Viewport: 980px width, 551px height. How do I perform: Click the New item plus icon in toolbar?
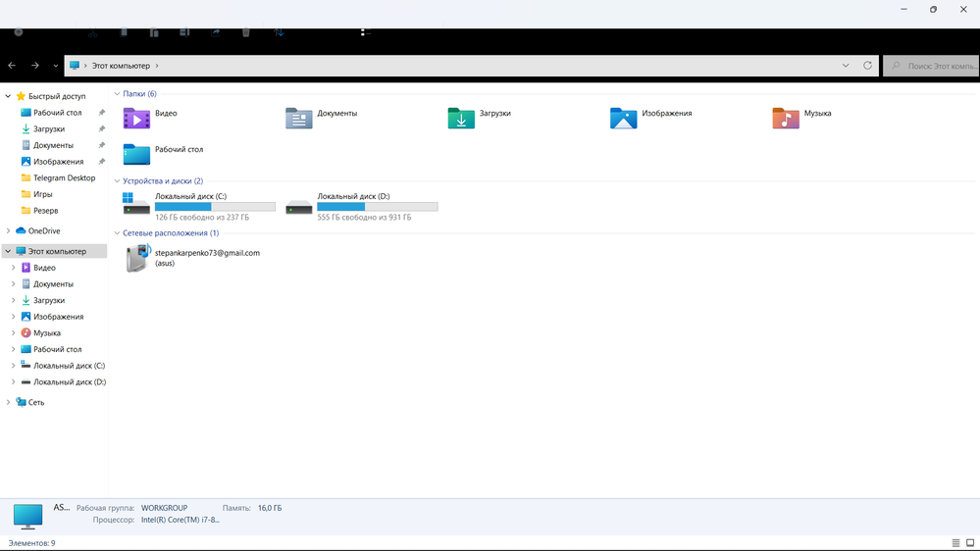[19, 31]
